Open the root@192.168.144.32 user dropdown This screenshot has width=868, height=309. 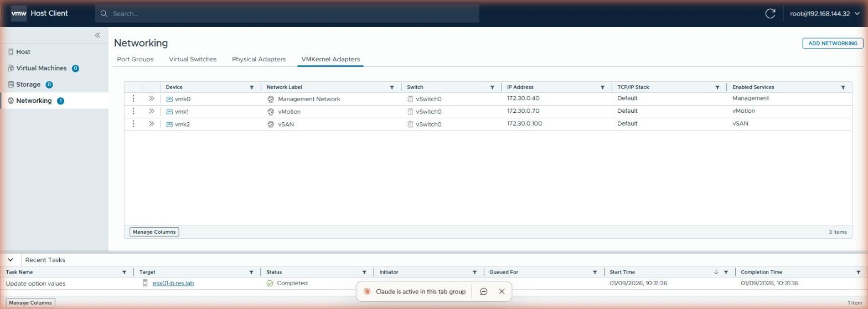pyautogui.click(x=825, y=13)
